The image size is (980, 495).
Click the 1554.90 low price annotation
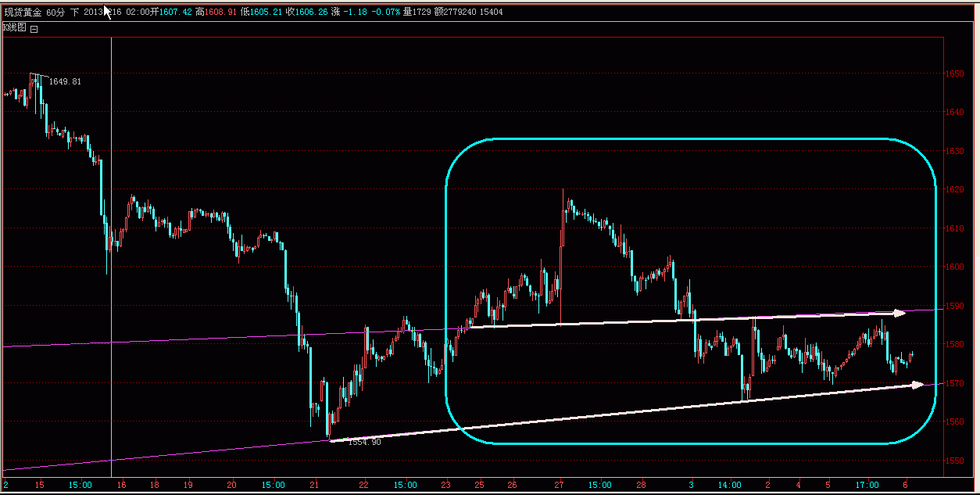365,443
